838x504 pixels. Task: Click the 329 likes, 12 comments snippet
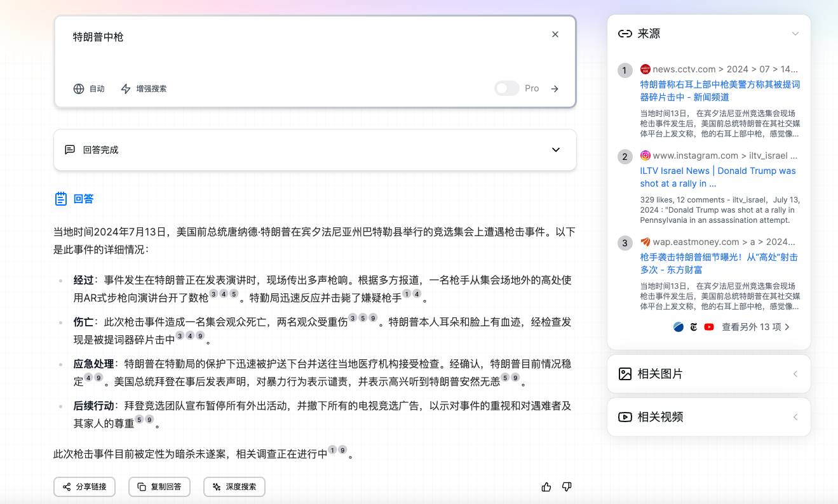(720, 210)
